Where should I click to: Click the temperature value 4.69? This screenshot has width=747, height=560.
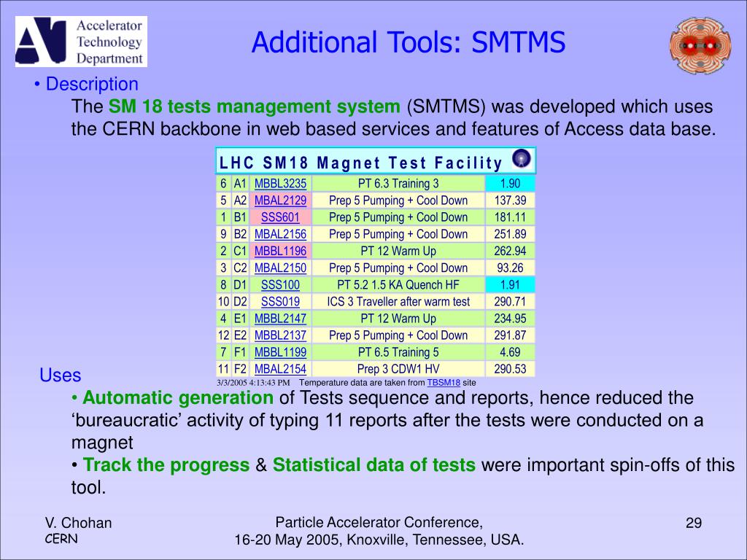pos(510,352)
